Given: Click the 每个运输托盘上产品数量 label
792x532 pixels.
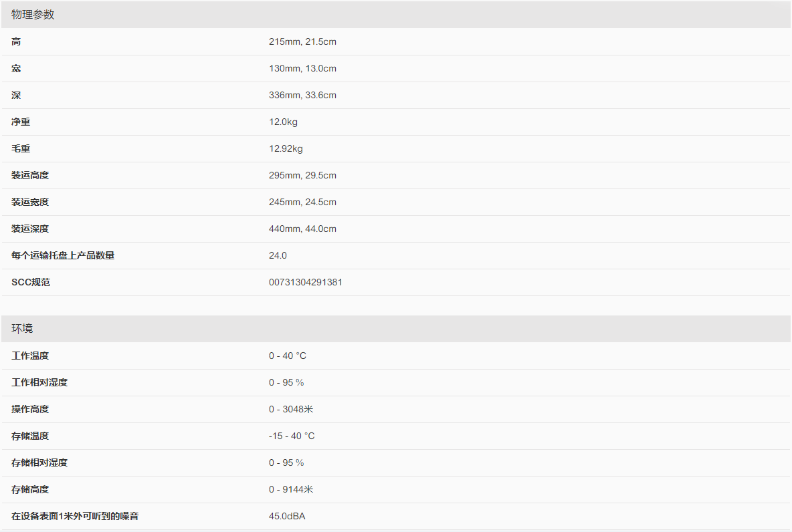Looking at the screenshot, I should click(x=63, y=255).
